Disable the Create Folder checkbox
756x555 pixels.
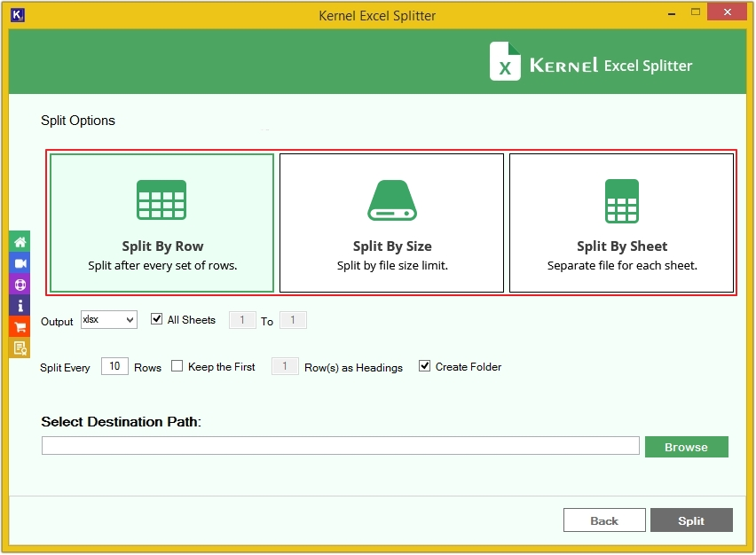pyautogui.click(x=424, y=364)
